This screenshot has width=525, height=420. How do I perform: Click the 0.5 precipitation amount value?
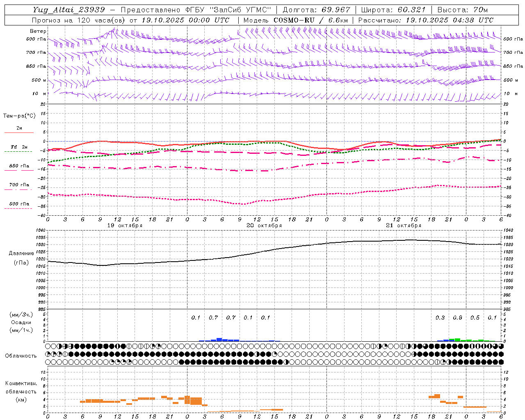point(475,318)
